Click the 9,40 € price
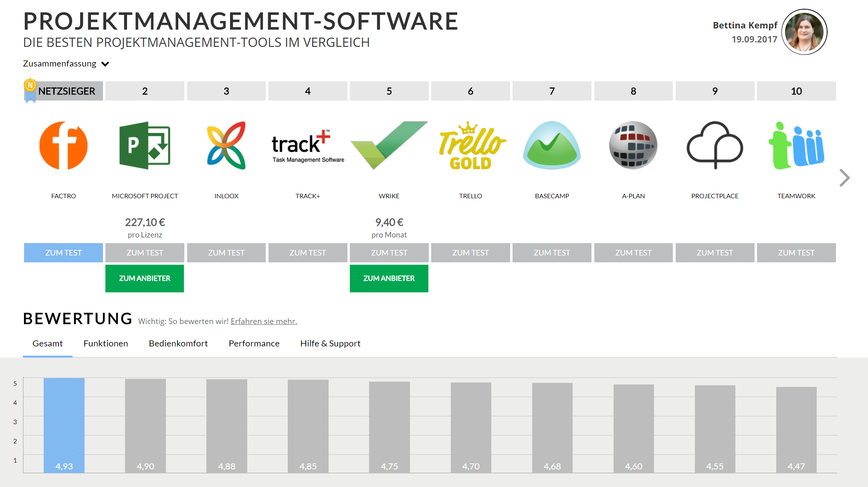The width and height of the screenshot is (868, 487). tap(389, 222)
